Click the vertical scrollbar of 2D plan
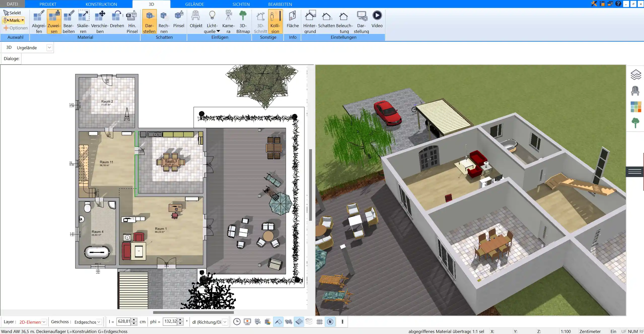Screen dimensions: 644x334 [x=310, y=185]
